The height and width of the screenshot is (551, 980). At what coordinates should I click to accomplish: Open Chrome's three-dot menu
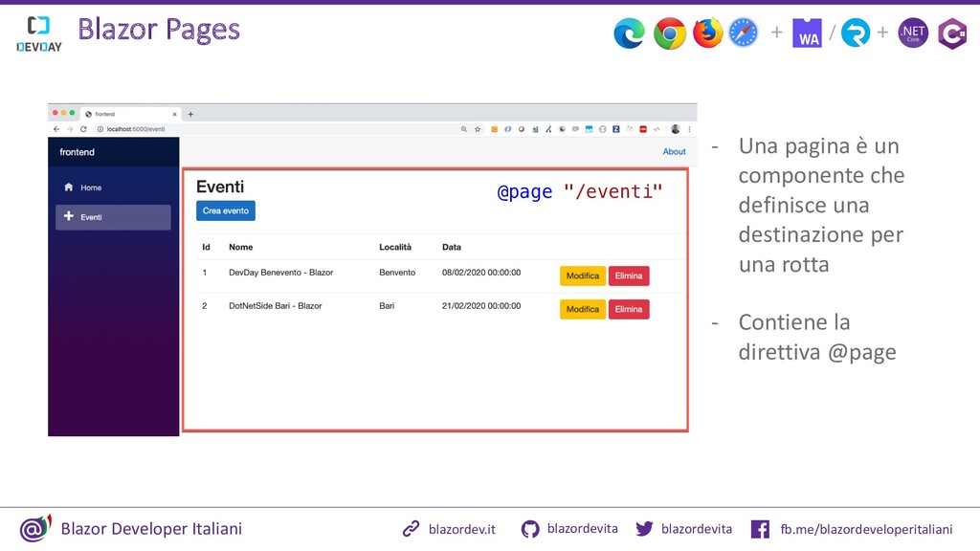(689, 129)
